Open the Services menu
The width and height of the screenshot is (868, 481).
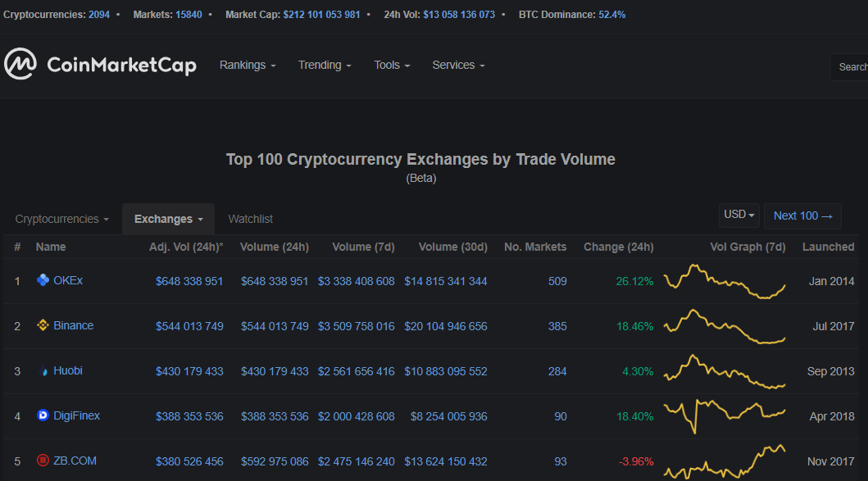tap(458, 66)
